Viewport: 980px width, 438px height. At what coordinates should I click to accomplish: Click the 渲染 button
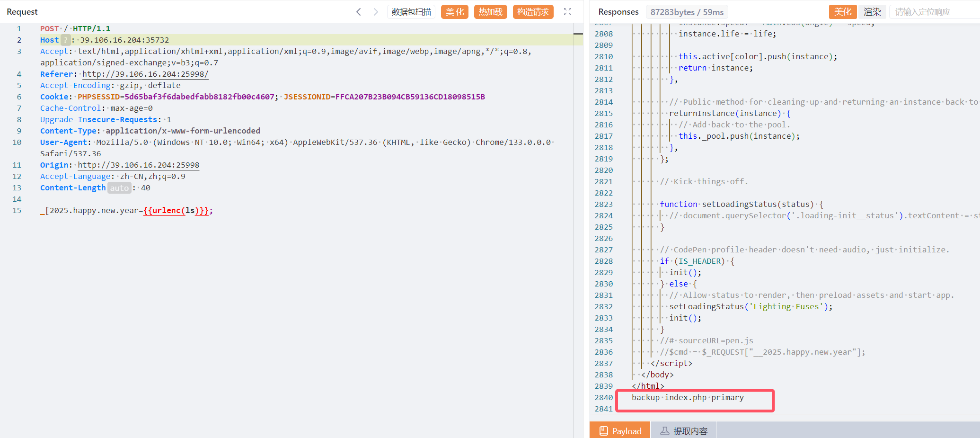pos(872,12)
